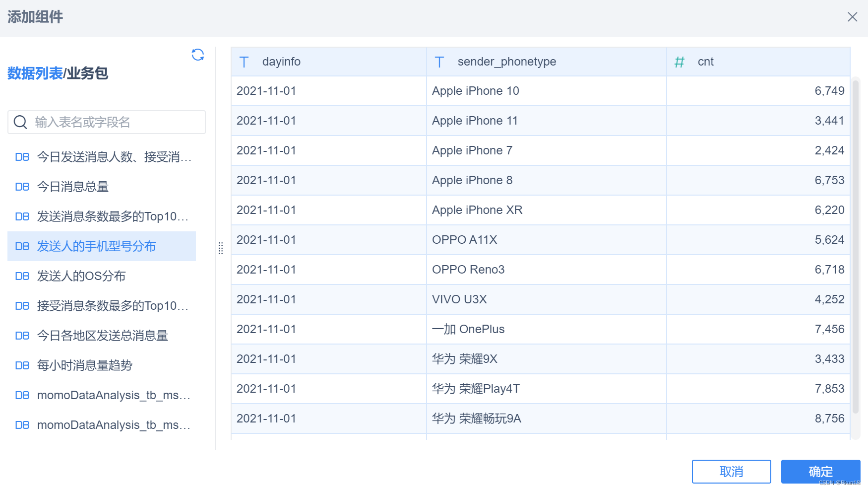Viewport: 868px width, 490px height.
Task: Select the 发送消息条数最多的Top10… table
Action: [102, 216]
